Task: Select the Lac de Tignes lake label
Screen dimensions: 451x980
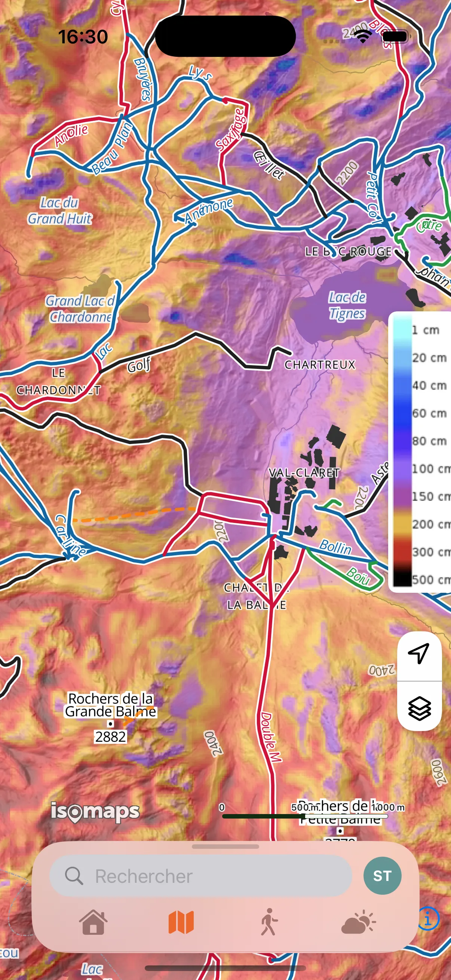Action: click(x=347, y=305)
